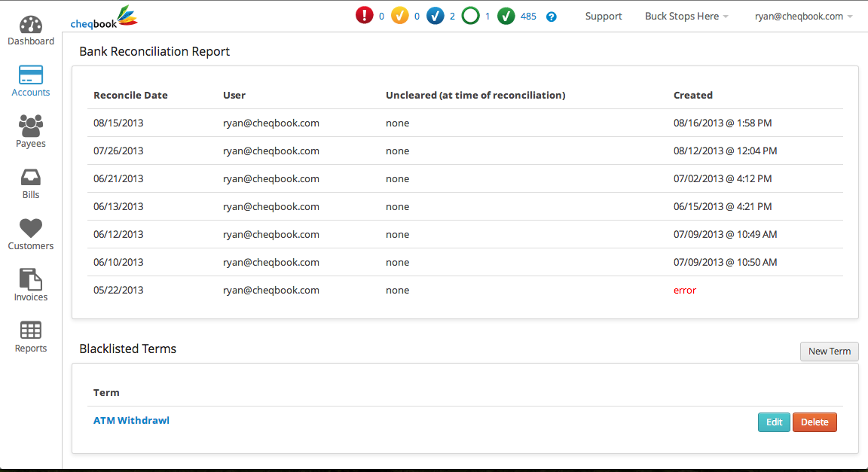The image size is (868, 472).
Task: Go to Payees people icon
Action: pos(31,126)
